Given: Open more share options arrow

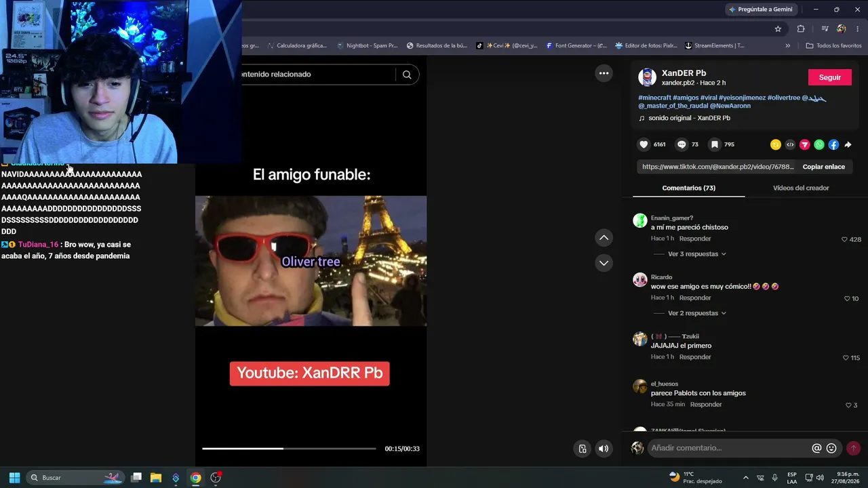Looking at the screenshot, I should [848, 144].
